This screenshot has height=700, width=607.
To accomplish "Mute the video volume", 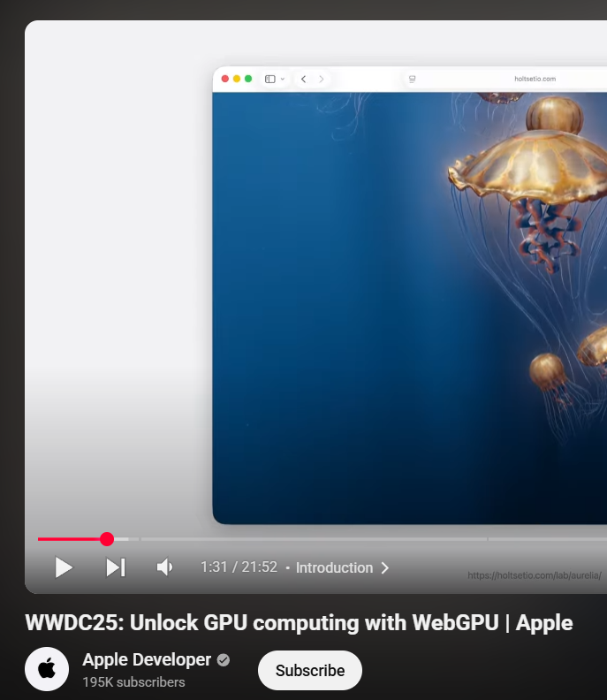I will click(164, 567).
